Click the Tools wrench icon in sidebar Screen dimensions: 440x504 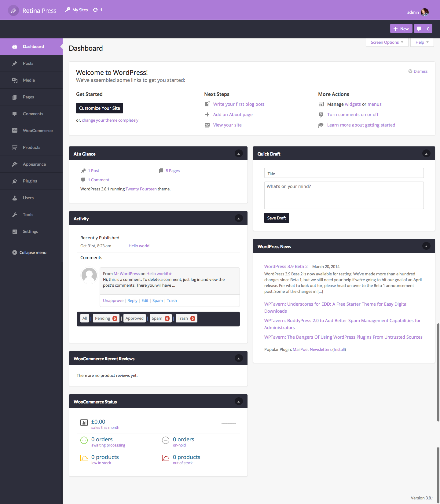[x=15, y=215]
